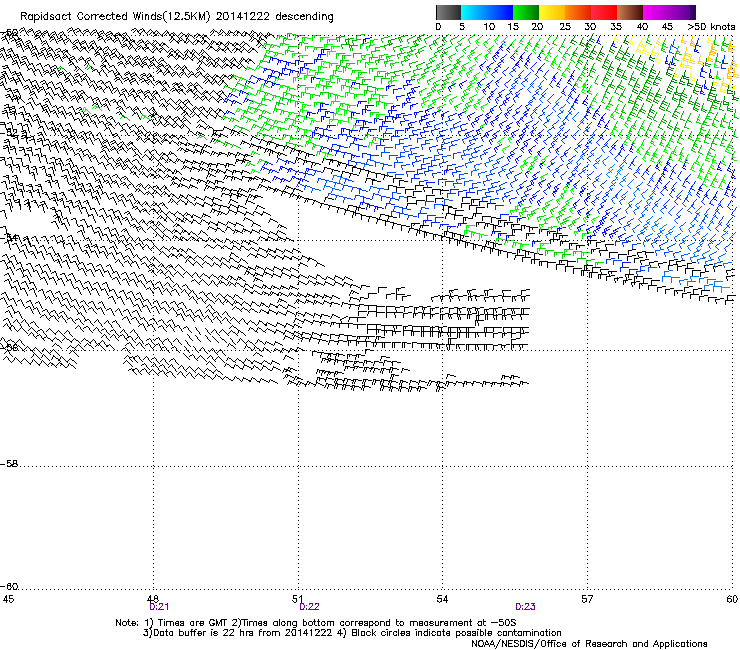Click the dark purple 45-50 knots legend swatch
Screen dimensions: 740x650
point(682,12)
